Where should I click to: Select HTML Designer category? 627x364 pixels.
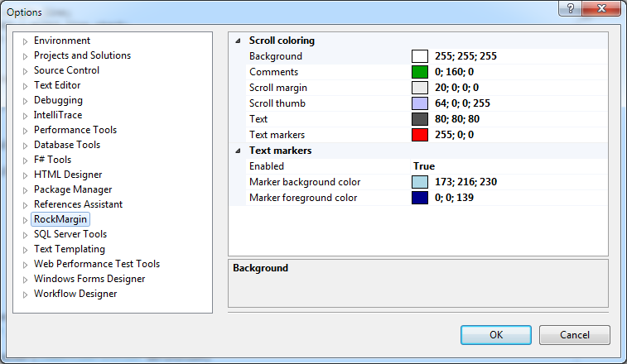(x=68, y=175)
